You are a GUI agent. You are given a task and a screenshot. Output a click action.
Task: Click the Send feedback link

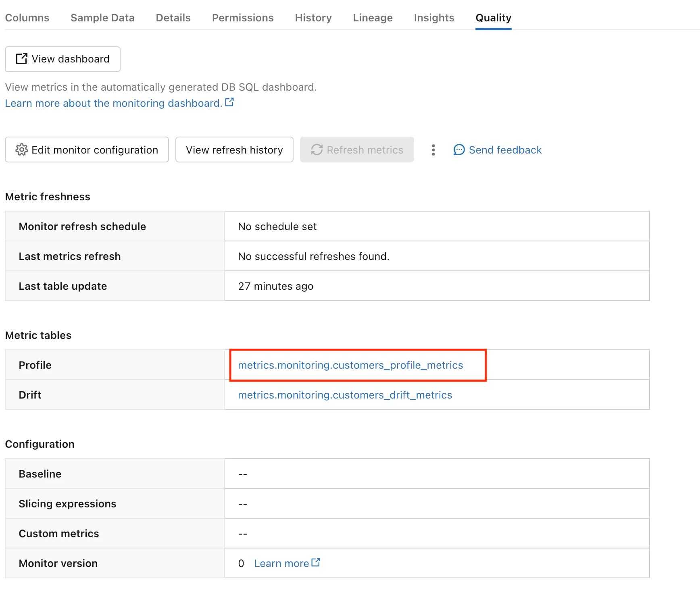(x=498, y=150)
